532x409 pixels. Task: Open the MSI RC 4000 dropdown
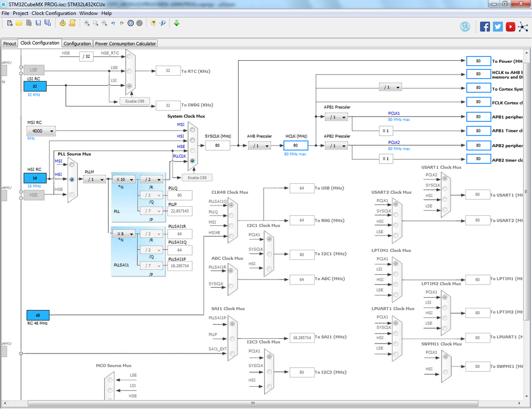tap(41, 131)
